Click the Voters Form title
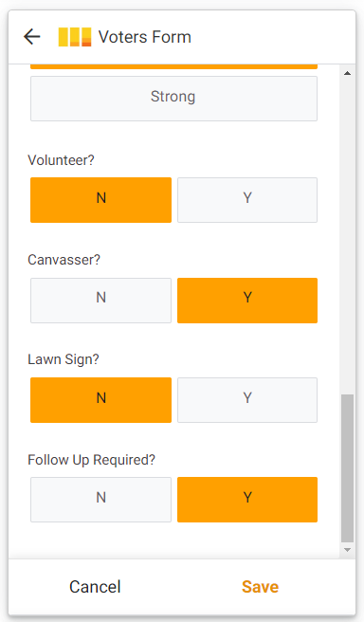This screenshot has width=364, height=622. click(145, 37)
